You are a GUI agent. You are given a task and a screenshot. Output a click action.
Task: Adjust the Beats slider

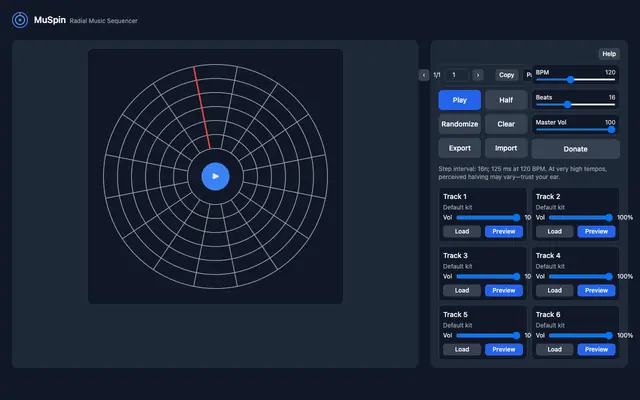tap(576, 105)
